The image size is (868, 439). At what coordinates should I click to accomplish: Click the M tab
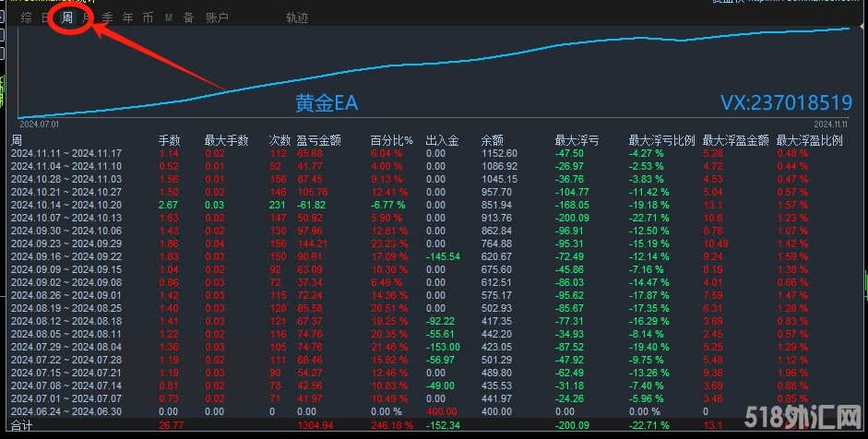pos(168,18)
